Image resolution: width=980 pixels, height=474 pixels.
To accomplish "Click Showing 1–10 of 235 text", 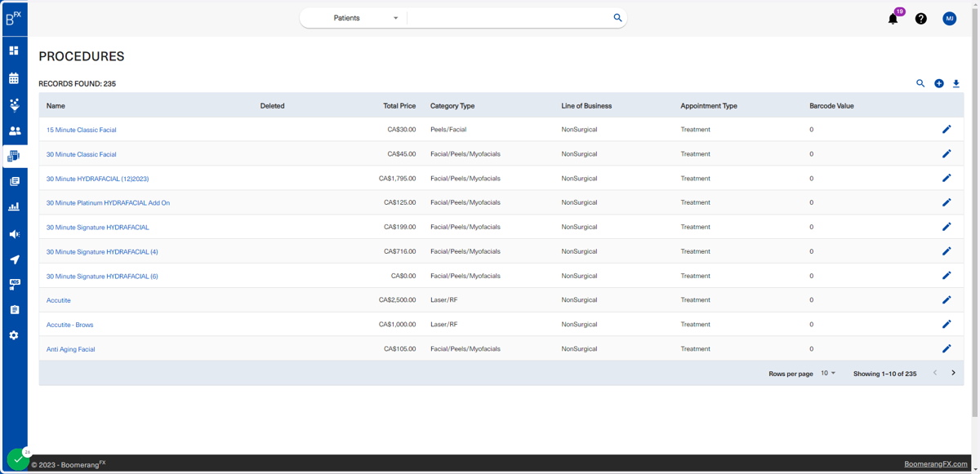I will coord(884,374).
